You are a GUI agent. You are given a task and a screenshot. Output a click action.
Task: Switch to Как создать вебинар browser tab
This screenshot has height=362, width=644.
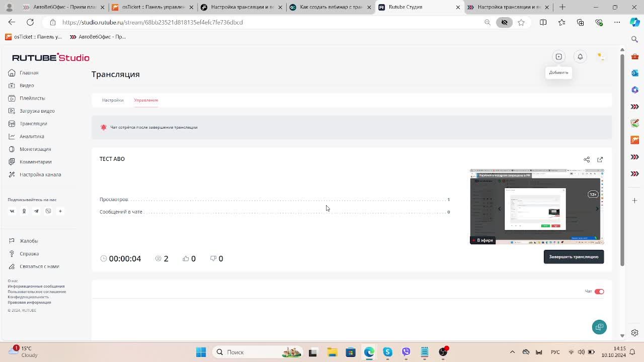pos(330,7)
